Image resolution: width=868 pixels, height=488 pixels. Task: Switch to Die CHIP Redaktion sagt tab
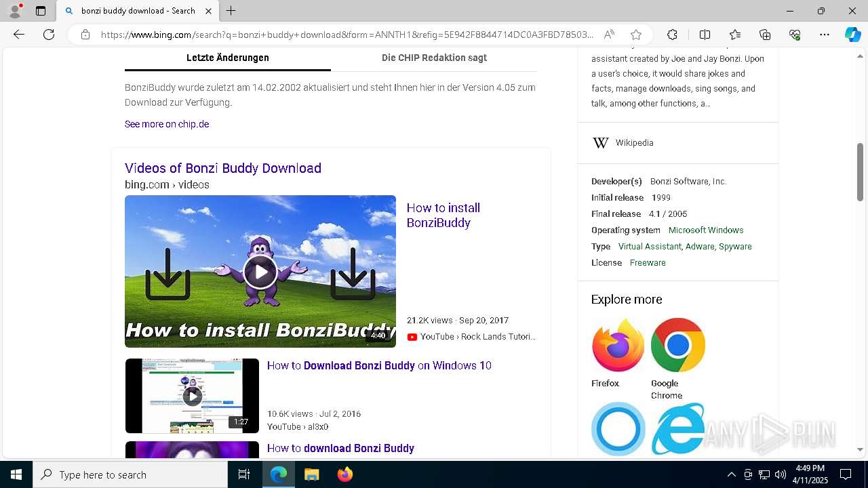434,58
